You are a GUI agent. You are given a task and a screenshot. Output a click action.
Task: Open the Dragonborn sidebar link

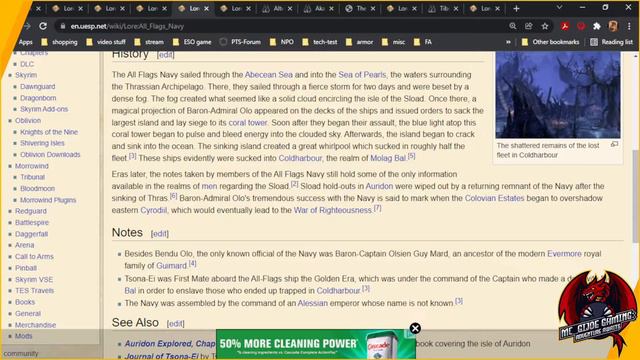coord(38,98)
